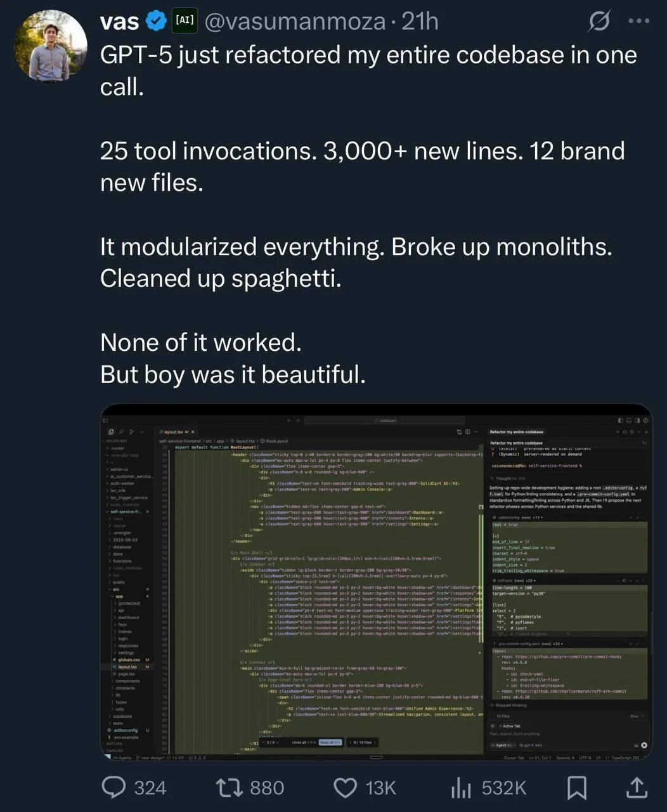Enlarge the embedded code editor screenshot
667x812 pixels.
click(x=377, y=582)
